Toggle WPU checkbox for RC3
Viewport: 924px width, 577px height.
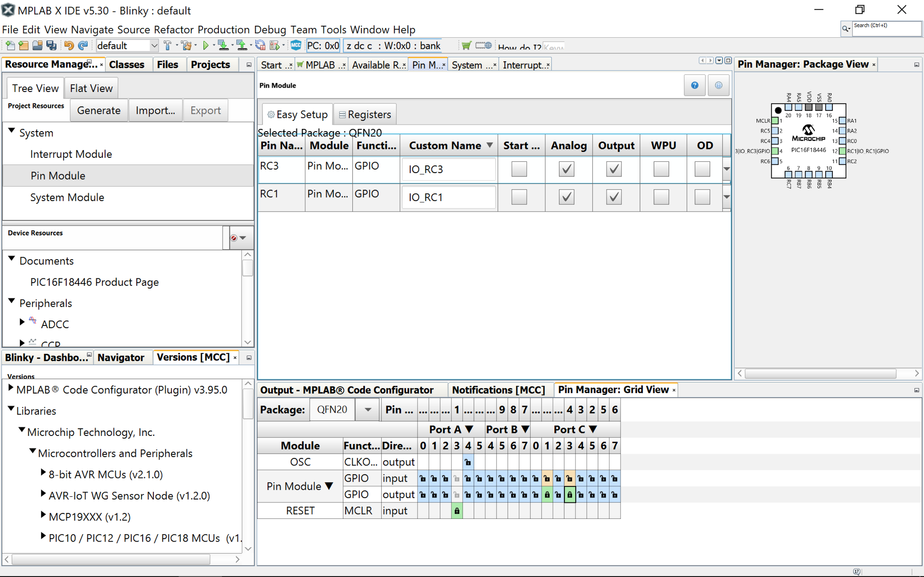(661, 169)
